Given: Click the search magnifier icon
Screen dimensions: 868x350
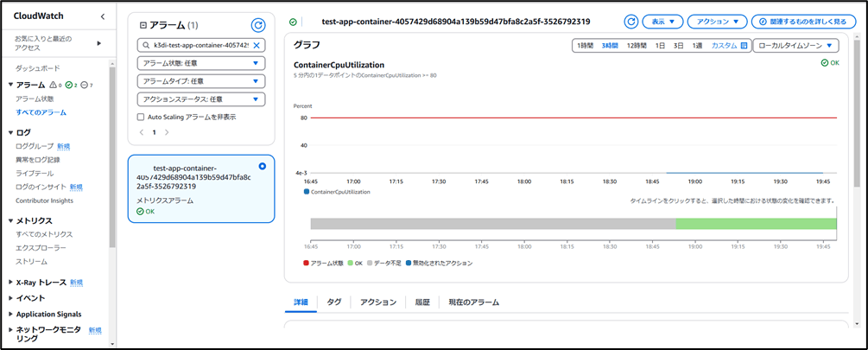Looking at the screenshot, I should [x=145, y=46].
